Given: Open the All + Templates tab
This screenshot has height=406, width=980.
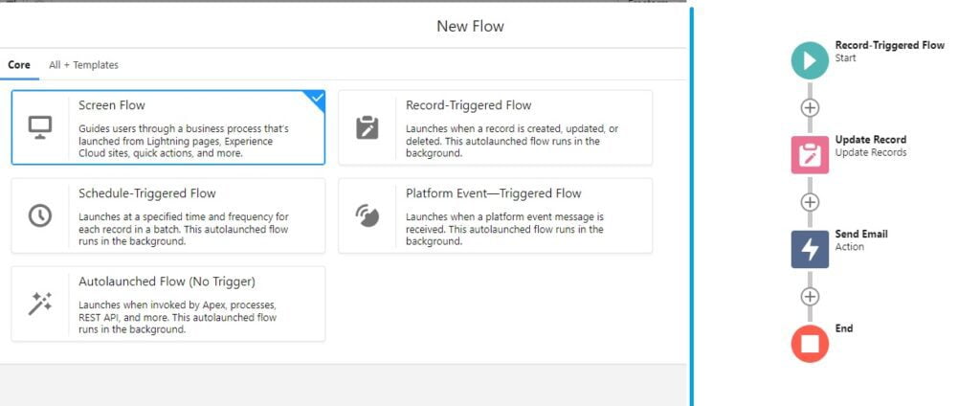Looking at the screenshot, I should pyautogui.click(x=84, y=65).
